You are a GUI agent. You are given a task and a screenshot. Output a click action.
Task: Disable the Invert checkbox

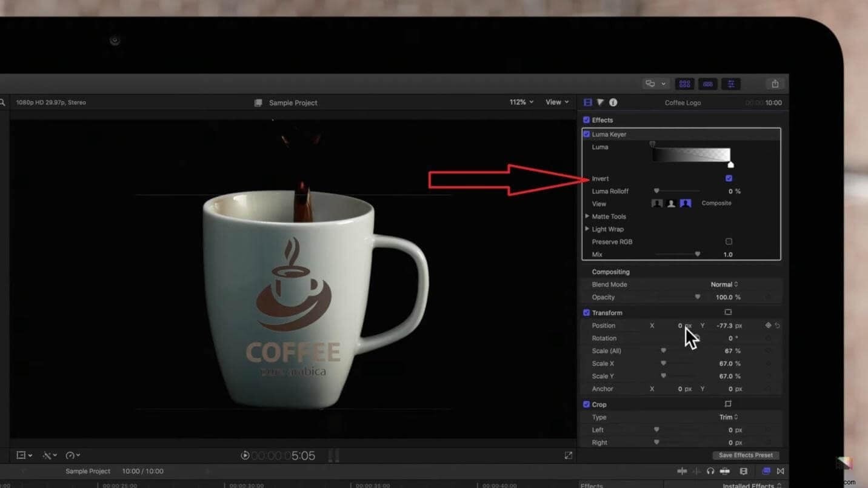click(729, 178)
